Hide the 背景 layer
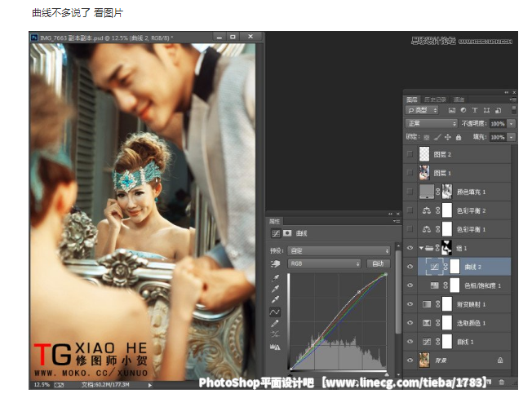The height and width of the screenshot is (398, 532). pos(410,360)
